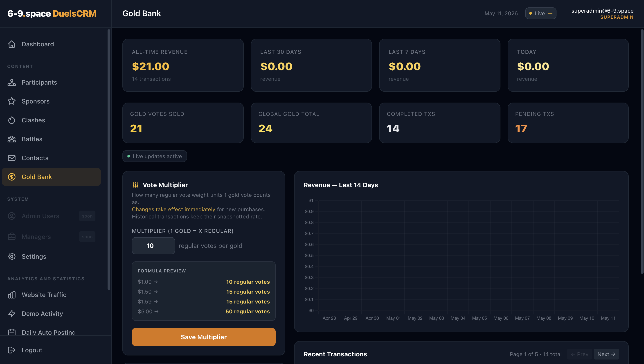
Task: Click the Gold Bank dollar coin icon
Action: (11, 177)
